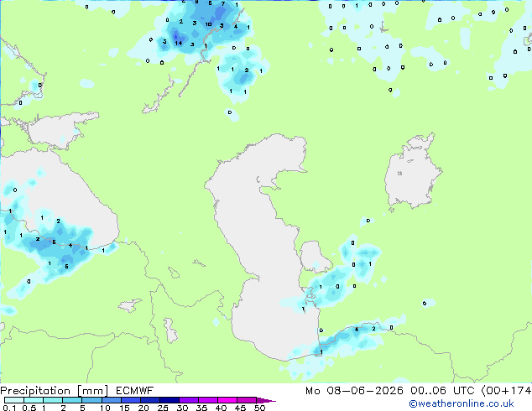Click the legend scale label '0.1'
Image resolution: width=532 pixels, height=411 pixels.
9,408
